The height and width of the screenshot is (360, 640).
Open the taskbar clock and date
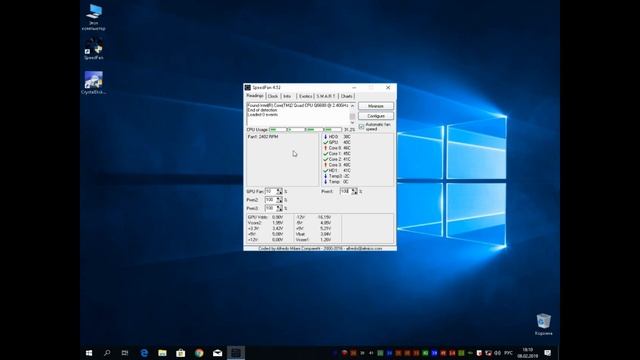(527, 353)
